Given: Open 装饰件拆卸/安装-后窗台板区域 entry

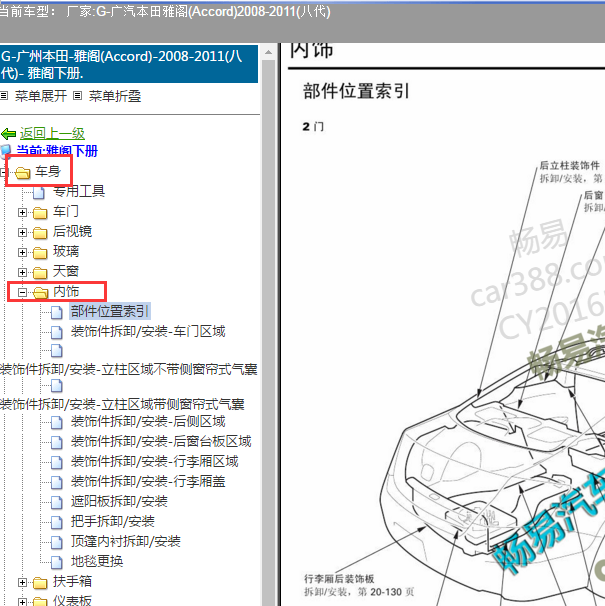Looking at the screenshot, I should tap(161, 441).
